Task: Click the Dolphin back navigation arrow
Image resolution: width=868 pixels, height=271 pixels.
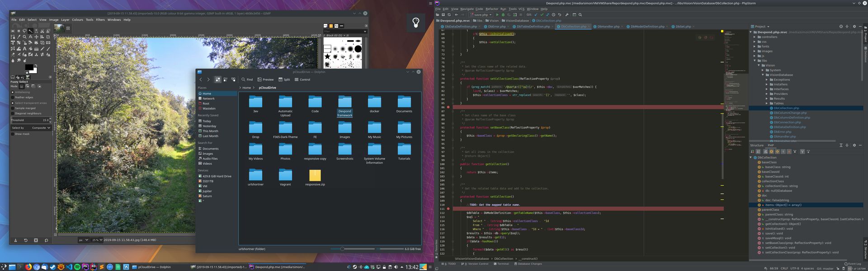Action: pyautogui.click(x=201, y=79)
